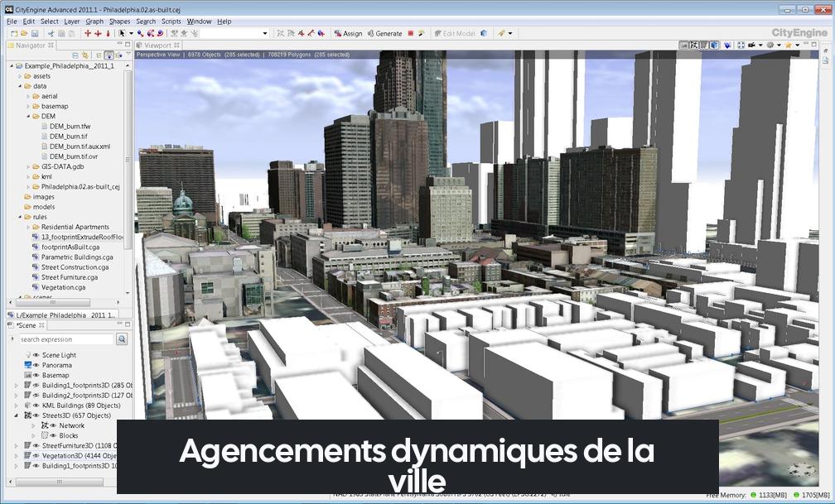
Task: Click the Blocks dashed-square icon
Action: 45,436
